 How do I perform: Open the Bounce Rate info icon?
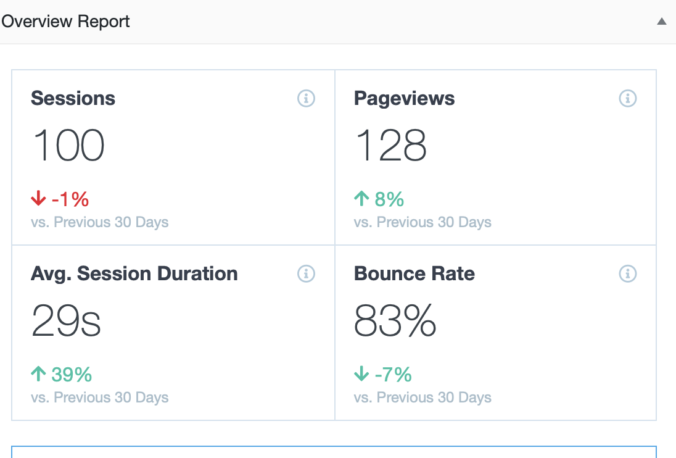(628, 274)
